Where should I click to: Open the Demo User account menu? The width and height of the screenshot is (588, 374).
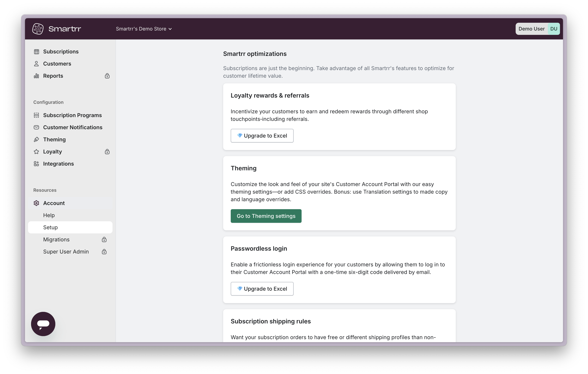click(x=538, y=29)
